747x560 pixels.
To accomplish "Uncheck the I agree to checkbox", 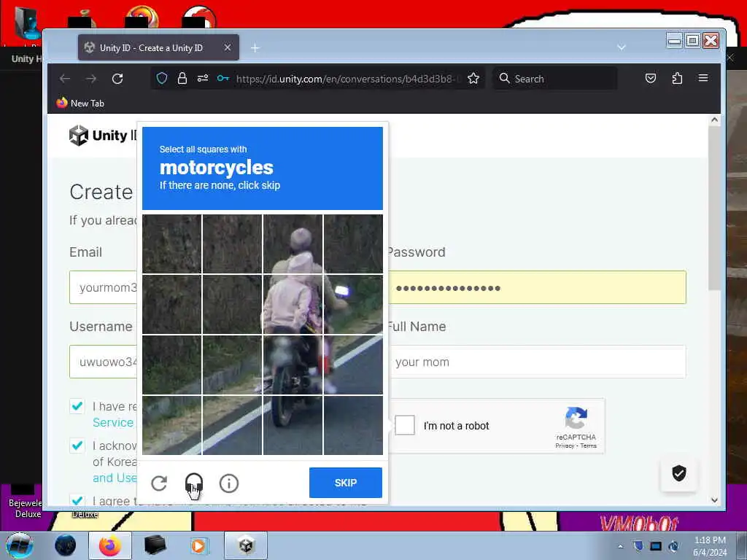I will [x=77, y=500].
